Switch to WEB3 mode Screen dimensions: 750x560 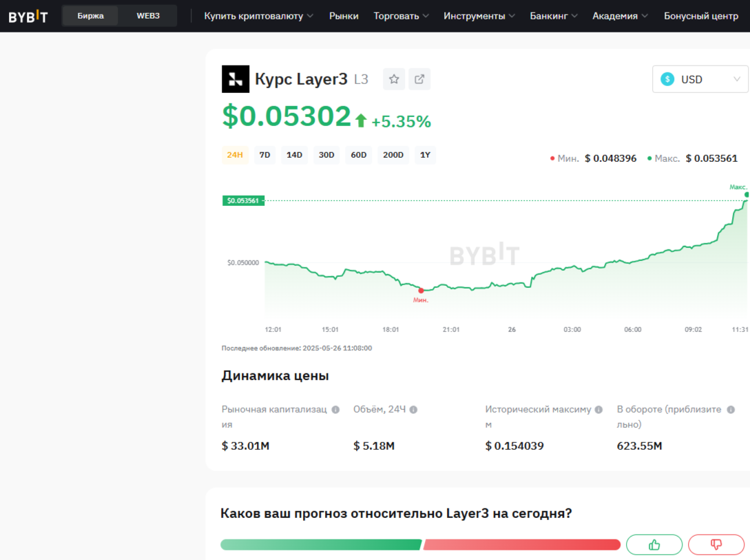[148, 16]
